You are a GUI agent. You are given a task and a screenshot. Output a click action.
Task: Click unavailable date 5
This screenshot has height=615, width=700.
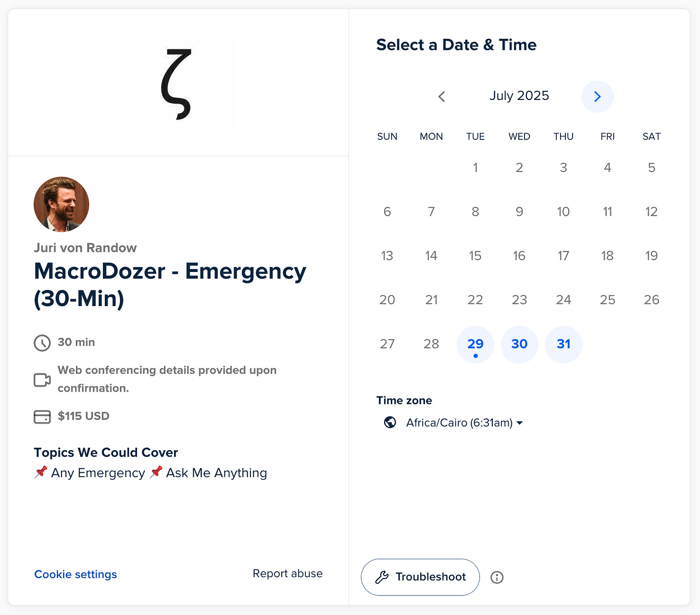[x=651, y=168]
